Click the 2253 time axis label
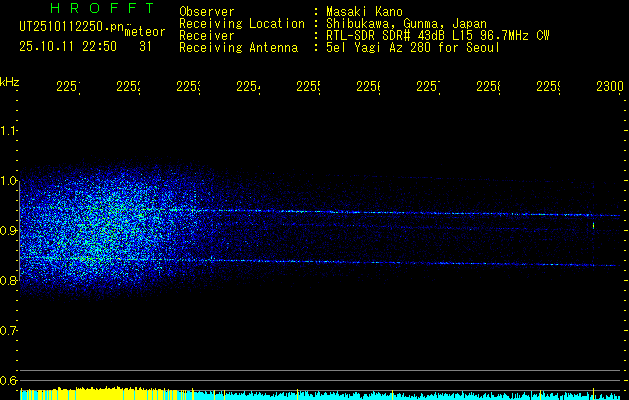This screenshot has width=629, height=400. (x=188, y=86)
